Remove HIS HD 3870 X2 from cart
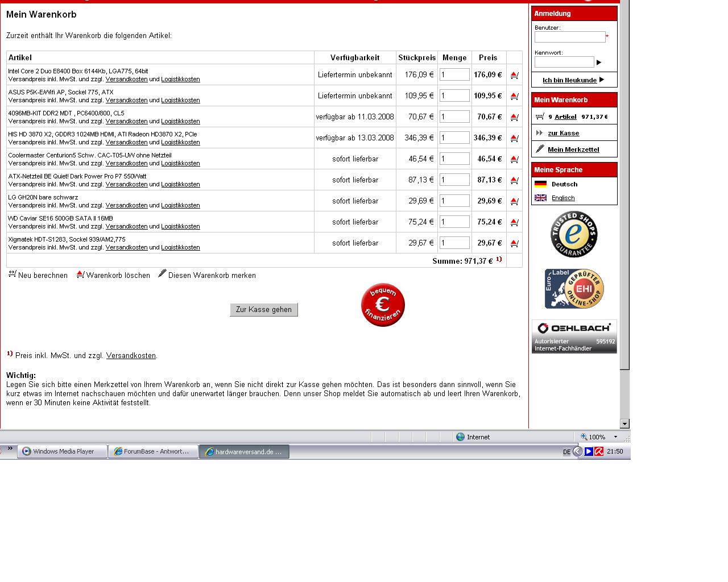The image size is (728, 582). pos(514,138)
